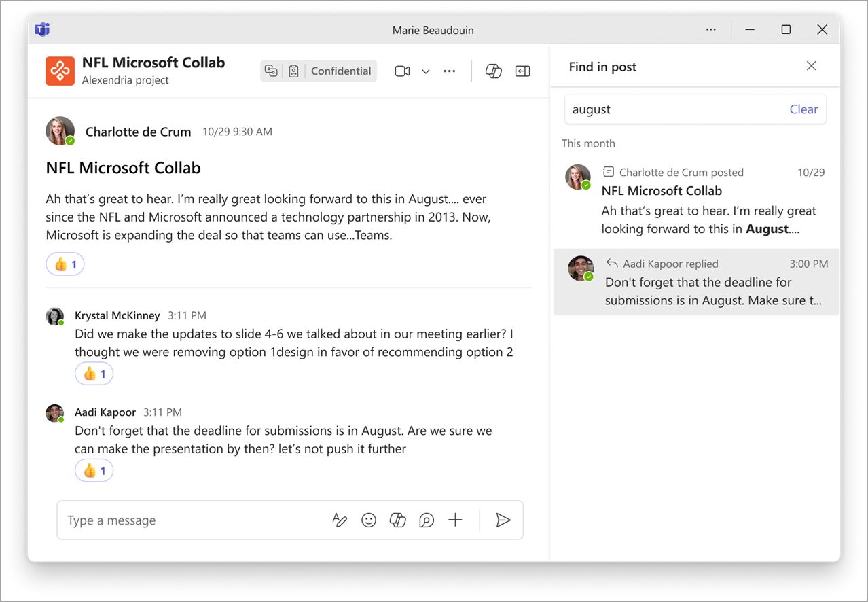Minimize the Teams window
This screenshot has width=868, height=602.
(750, 30)
